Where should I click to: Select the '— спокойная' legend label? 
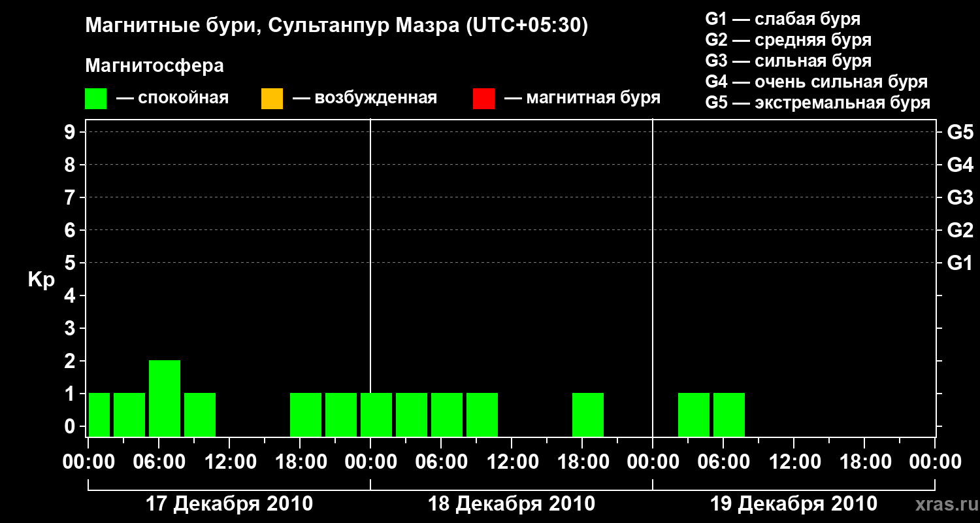click(x=172, y=99)
